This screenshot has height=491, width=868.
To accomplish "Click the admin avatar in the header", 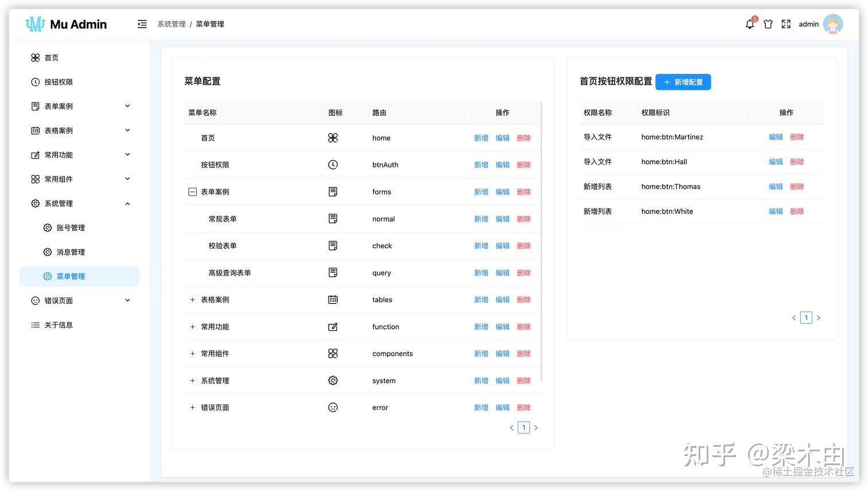I will coord(833,24).
